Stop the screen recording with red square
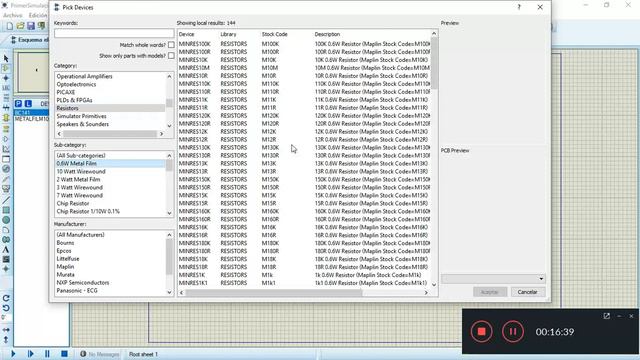This screenshot has width=640, height=360. 482,331
